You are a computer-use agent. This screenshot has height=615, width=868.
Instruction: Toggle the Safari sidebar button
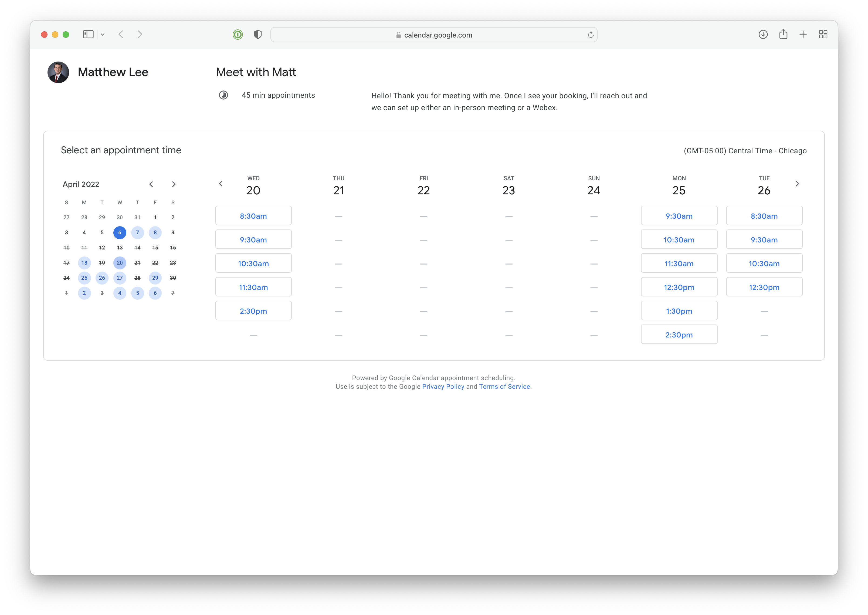(88, 35)
